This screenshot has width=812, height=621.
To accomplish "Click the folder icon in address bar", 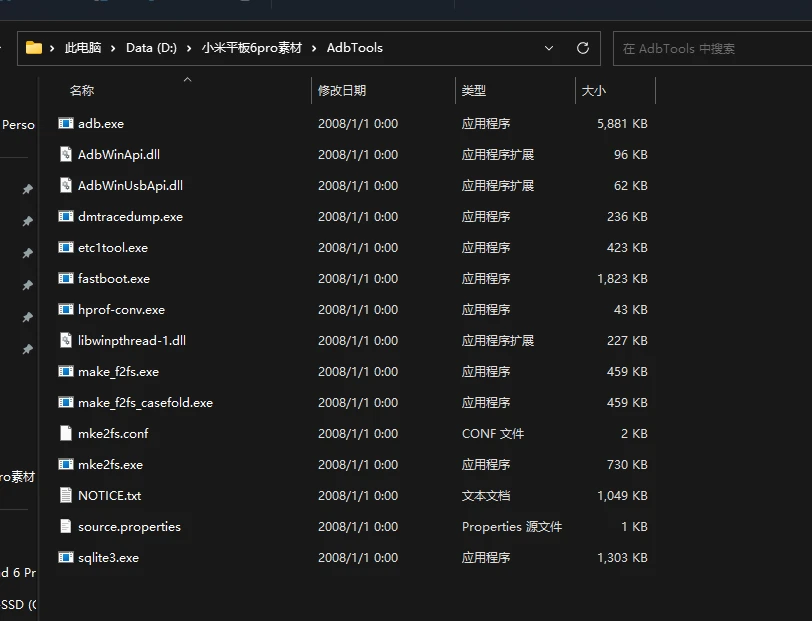I will click(x=34, y=48).
